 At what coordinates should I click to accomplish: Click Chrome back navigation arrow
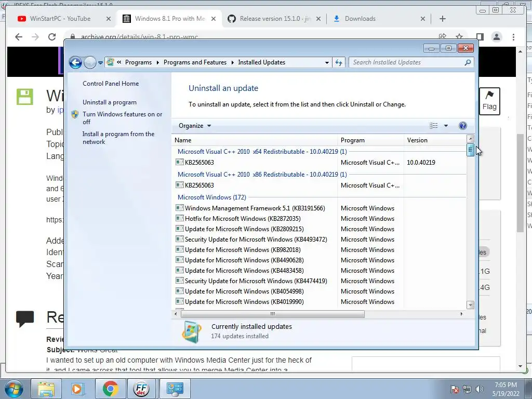(x=19, y=37)
